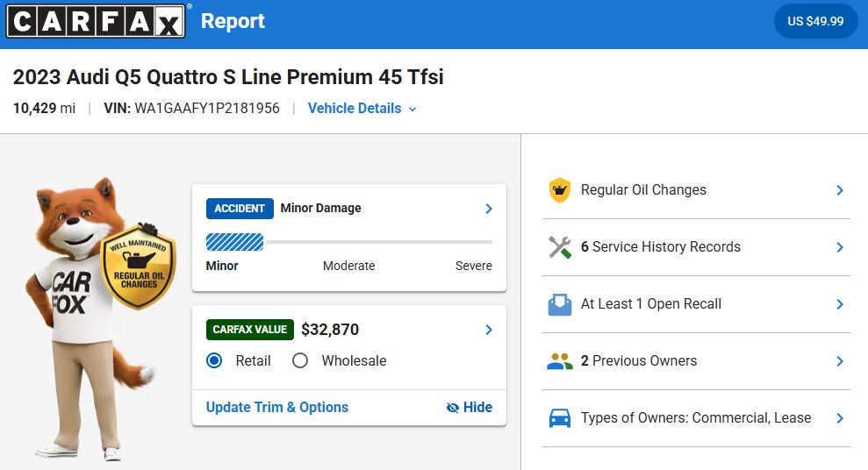Screen dimensions: 868x470
Task: Click the Report header text
Action: [x=233, y=21]
